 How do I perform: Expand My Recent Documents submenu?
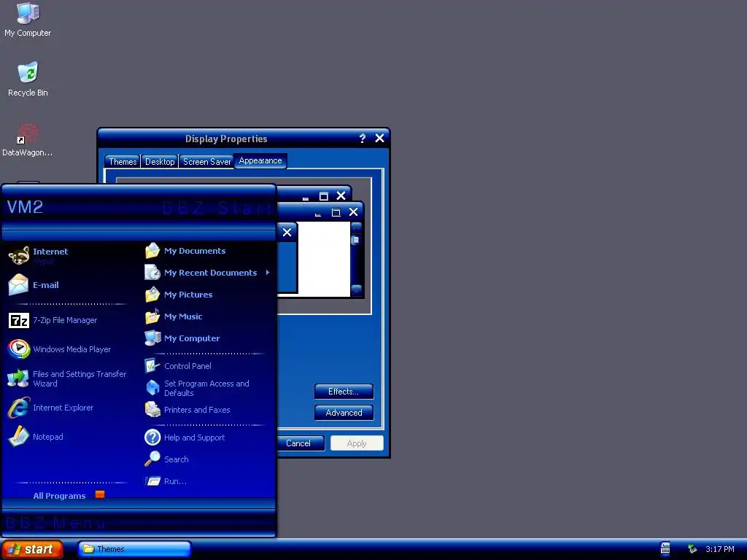tap(208, 273)
